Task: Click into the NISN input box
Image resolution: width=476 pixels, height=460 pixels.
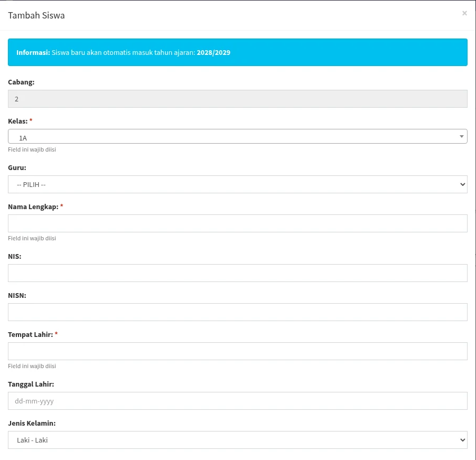Action: pyautogui.click(x=237, y=312)
